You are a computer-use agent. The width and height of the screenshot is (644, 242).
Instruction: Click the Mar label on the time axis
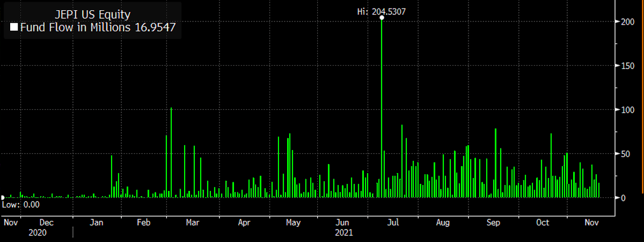pyautogui.click(x=193, y=222)
